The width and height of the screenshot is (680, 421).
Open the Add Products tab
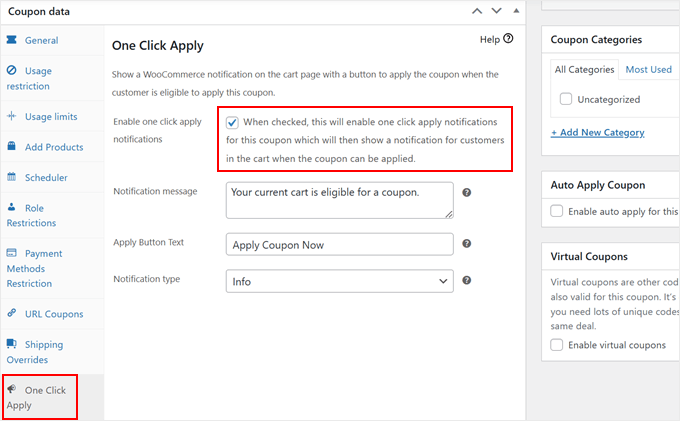click(x=52, y=147)
